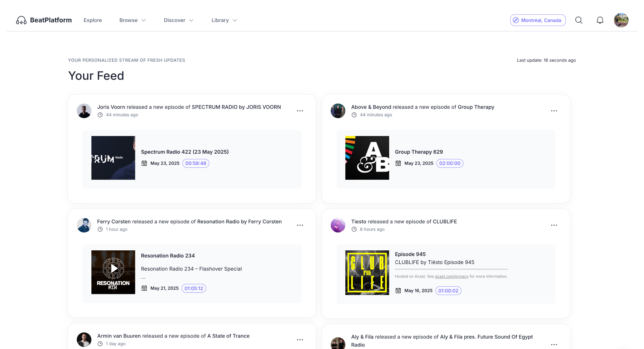The height and width of the screenshot is (349, 644).
Task: Click 02:00:00 duration badge
Action: coord(450,163)
